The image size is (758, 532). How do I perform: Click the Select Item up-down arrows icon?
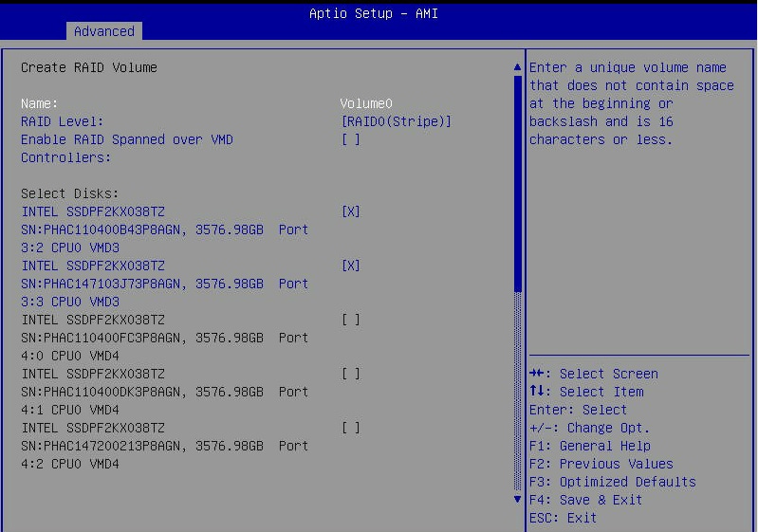(x=536, y=392)
